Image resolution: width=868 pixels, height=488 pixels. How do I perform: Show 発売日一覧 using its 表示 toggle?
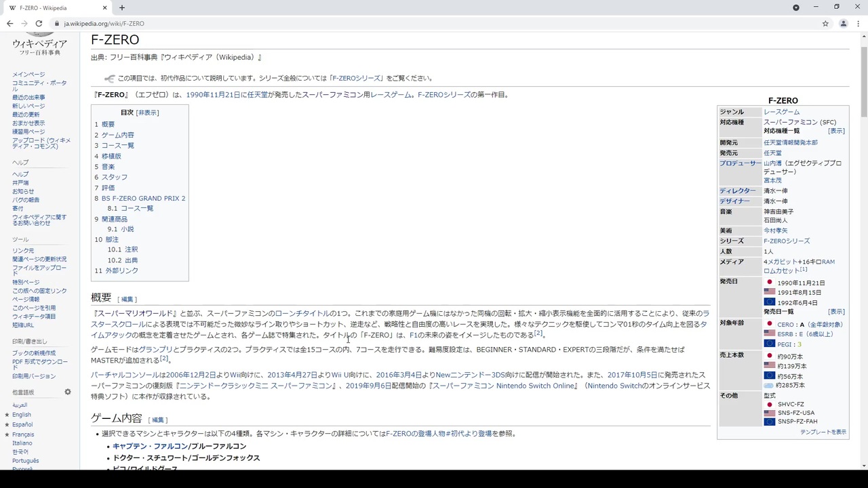point(835,311)
